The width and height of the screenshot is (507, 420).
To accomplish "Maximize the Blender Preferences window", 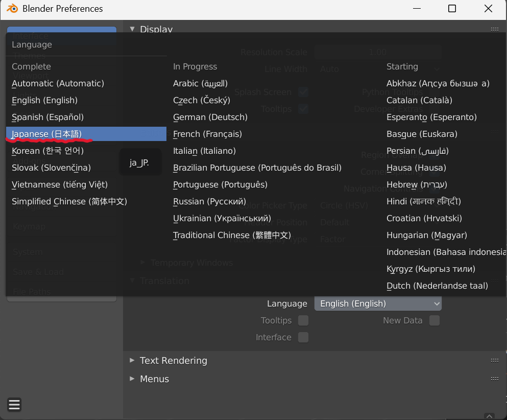I will [452, 9].
